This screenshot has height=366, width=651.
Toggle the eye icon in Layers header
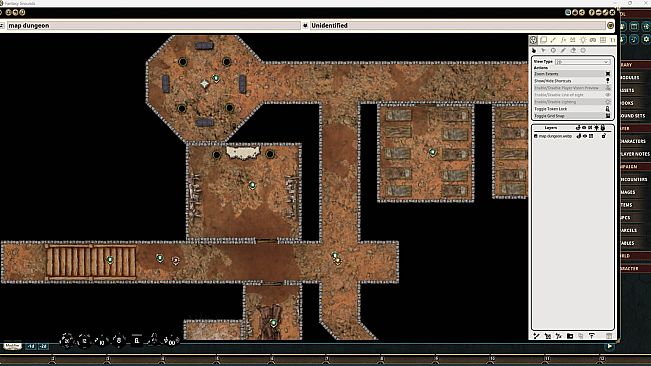[x=584, y=128]
